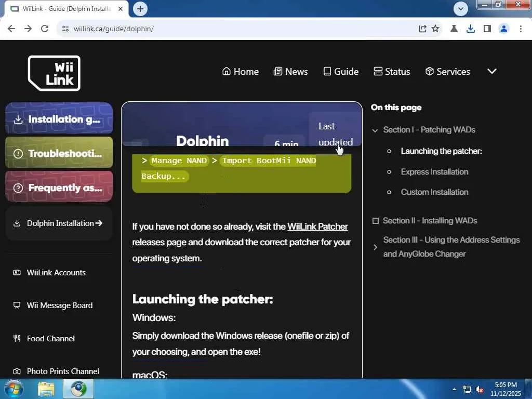
Task: Bookmark this page with the star
Action: [x=435, y=29]
